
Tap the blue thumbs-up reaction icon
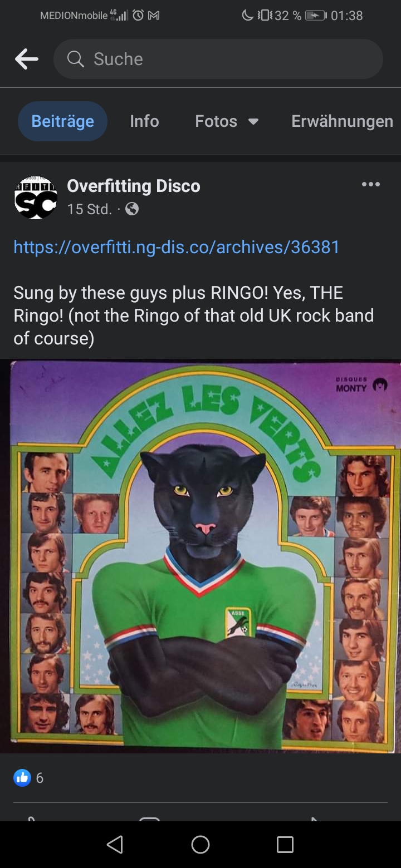[x=22, y=778]
